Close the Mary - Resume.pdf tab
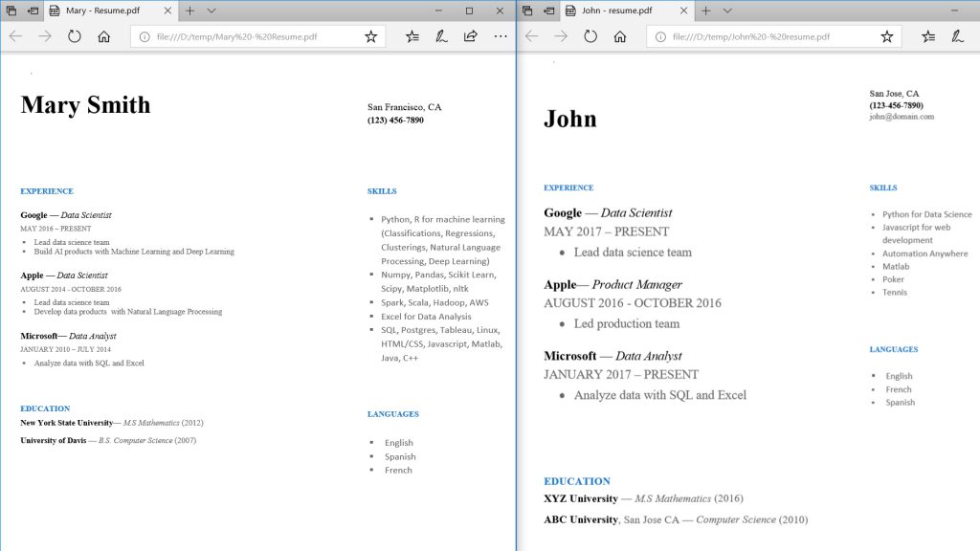 pyautogui.click(x=167, y=11)
